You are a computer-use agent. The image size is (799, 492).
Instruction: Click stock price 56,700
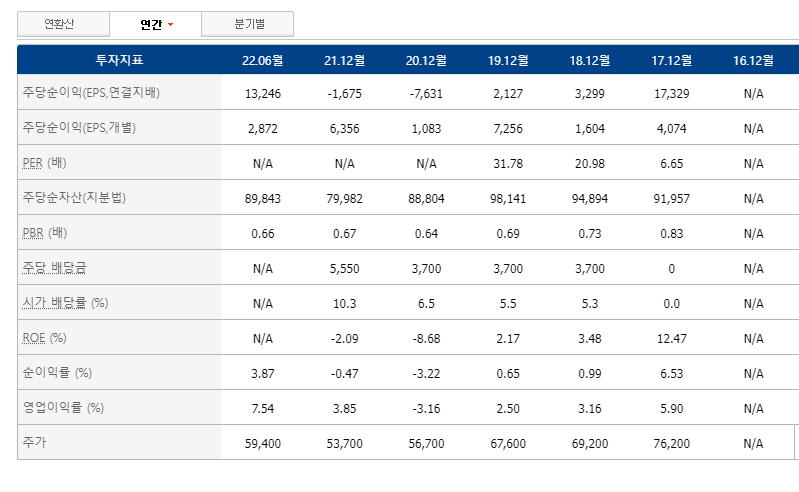(x=426, y=444)
